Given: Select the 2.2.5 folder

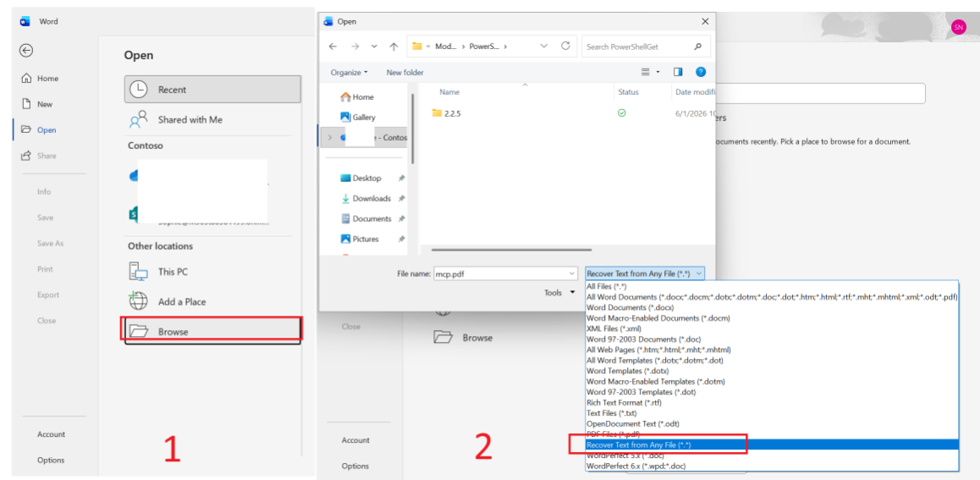Looking at the screenshot, I should click(x=446, y=113).
